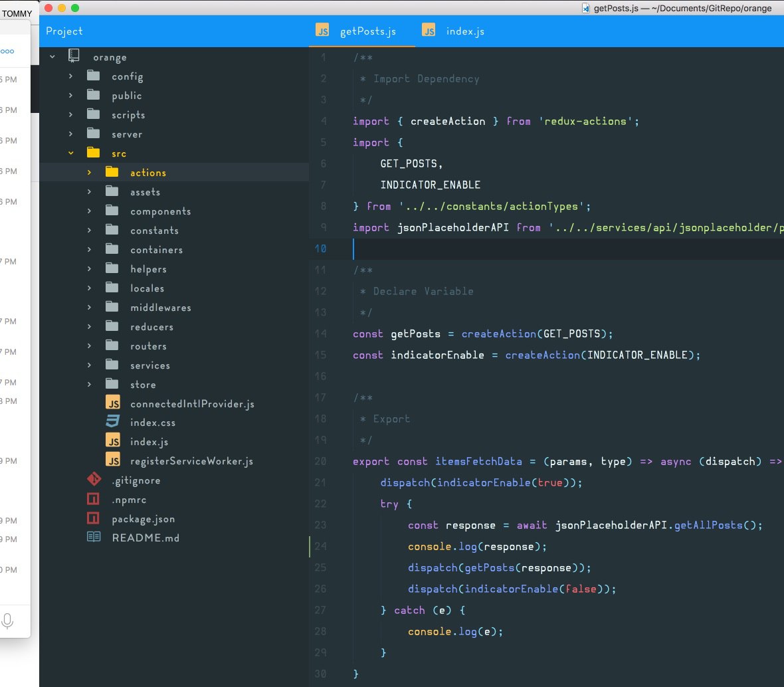Viewport: 784px width, 687px height.
Task: Click the CSS icon beside index.css
Action: tap(113, 422)
